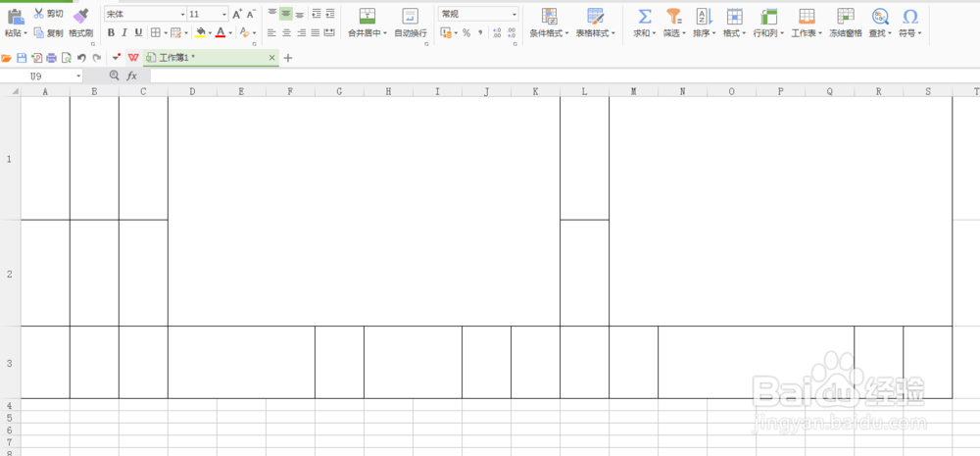Click the open folder quick-access icon
Image resolution: width=980 pixels, height=456 pixels.
pos(6,58)
